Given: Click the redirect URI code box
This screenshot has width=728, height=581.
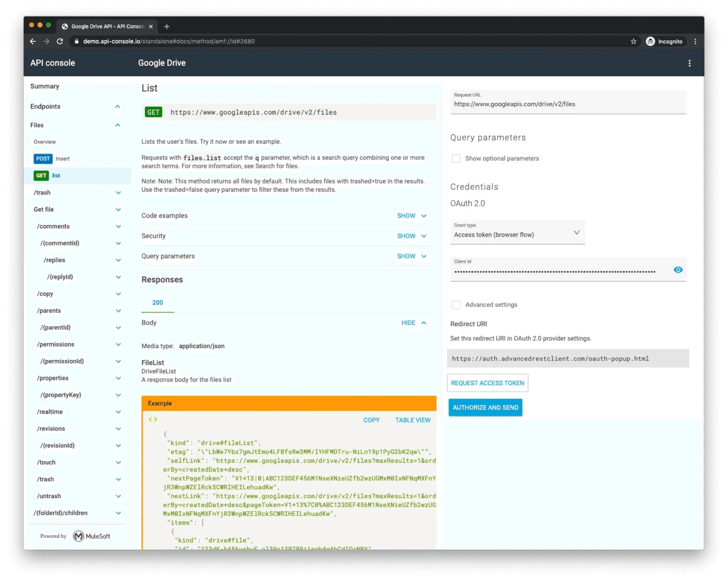Looking at the screenshot, I should [x=568, y=359].
